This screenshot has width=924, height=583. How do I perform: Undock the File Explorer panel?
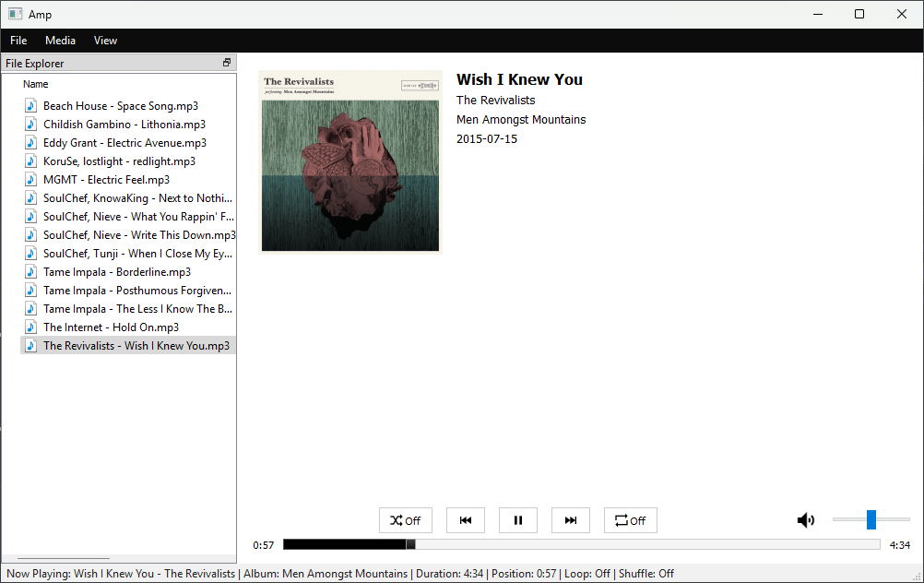(227, 63)
